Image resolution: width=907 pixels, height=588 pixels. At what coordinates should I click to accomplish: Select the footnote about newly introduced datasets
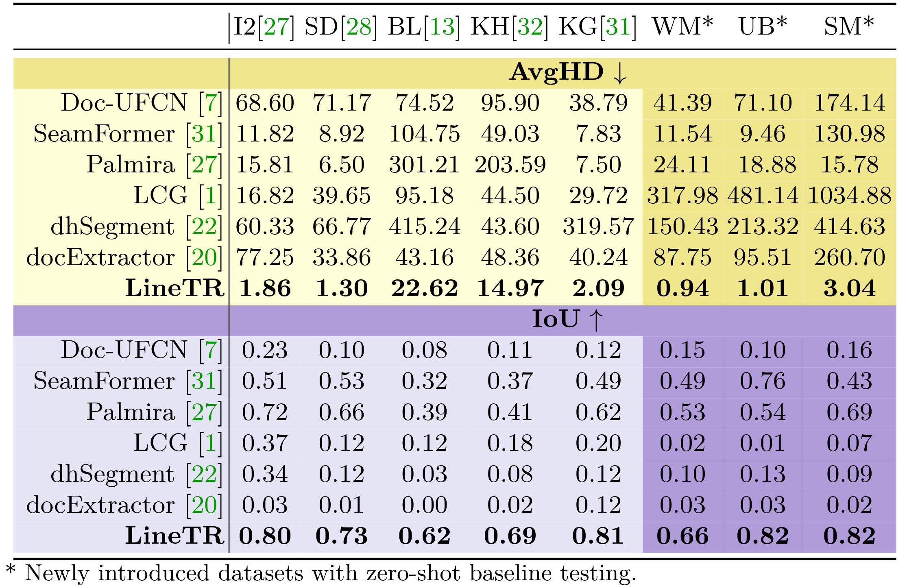pos(321,573)
